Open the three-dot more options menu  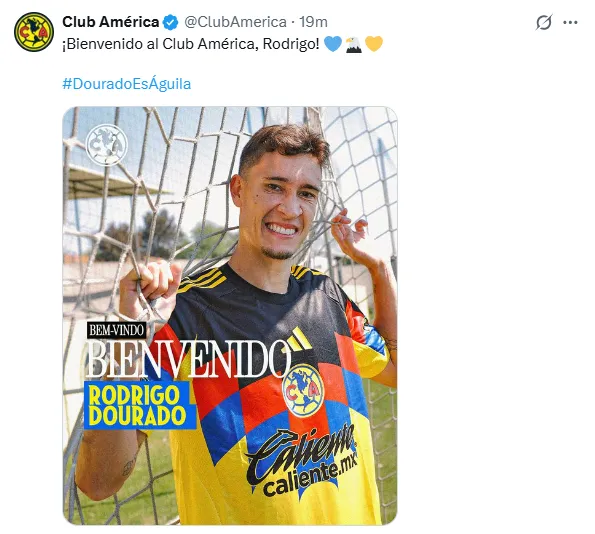[570, 23]
